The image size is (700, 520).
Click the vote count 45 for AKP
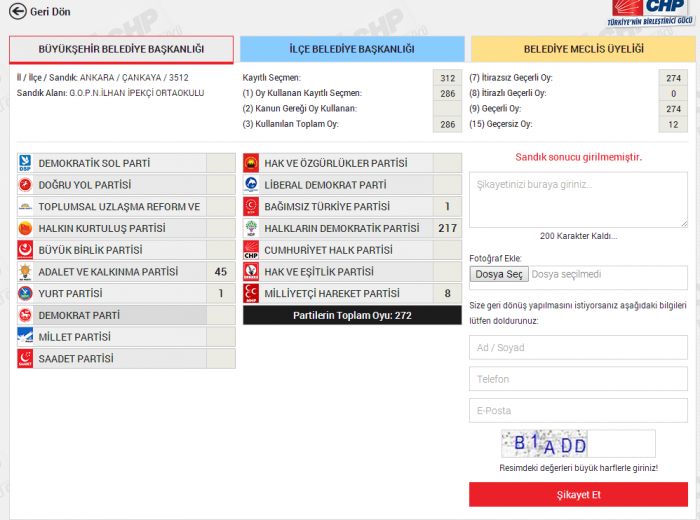click(x=221, y=272)
